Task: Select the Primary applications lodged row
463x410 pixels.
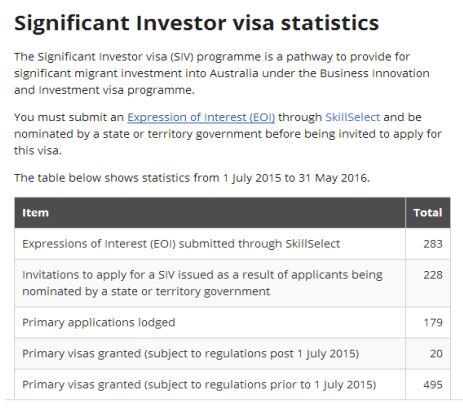Action: [x=232, y=322]
